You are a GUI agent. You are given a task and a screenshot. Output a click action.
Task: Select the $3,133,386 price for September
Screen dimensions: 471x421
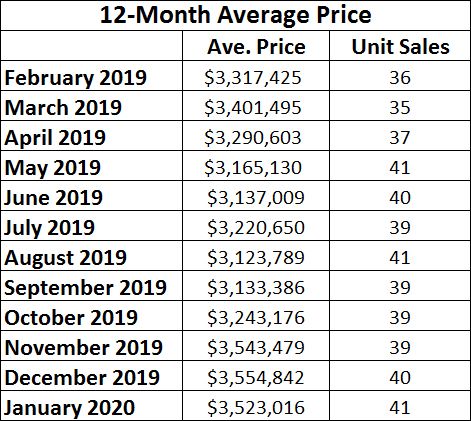pos(256,287)
